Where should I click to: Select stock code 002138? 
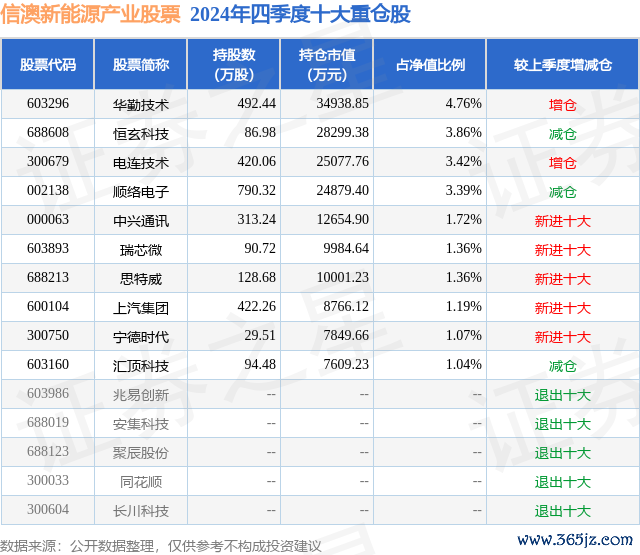[x=48, y=191]
